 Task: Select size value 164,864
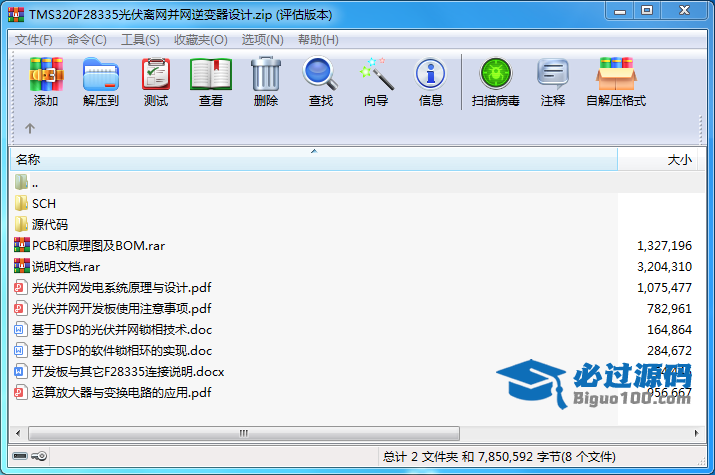(x=669, y=330)
